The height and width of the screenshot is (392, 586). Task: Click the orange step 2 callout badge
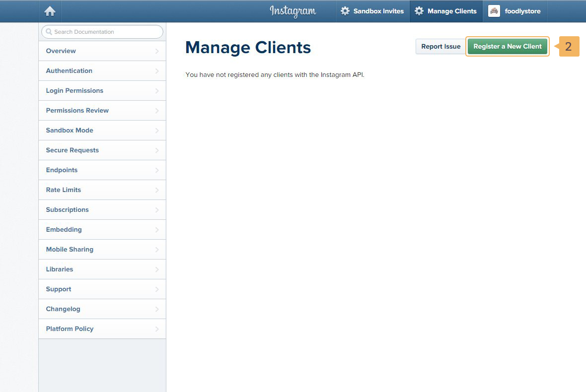[x=569, y=47]
